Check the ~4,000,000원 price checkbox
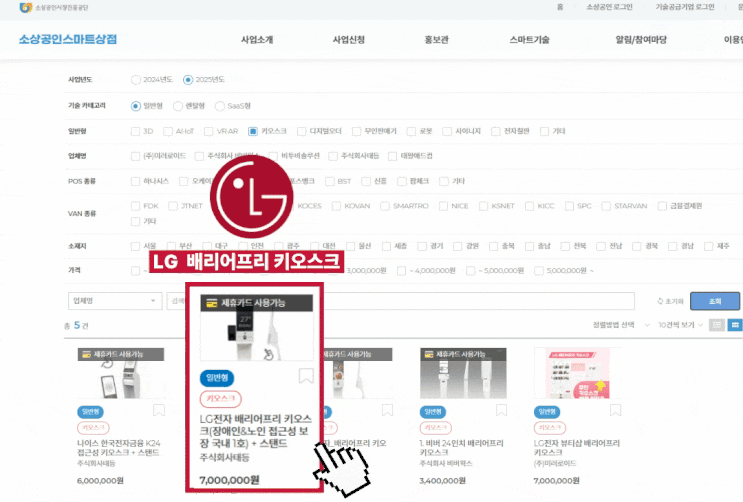Viewport: 743px width, 502px height. tap(402, 271)
